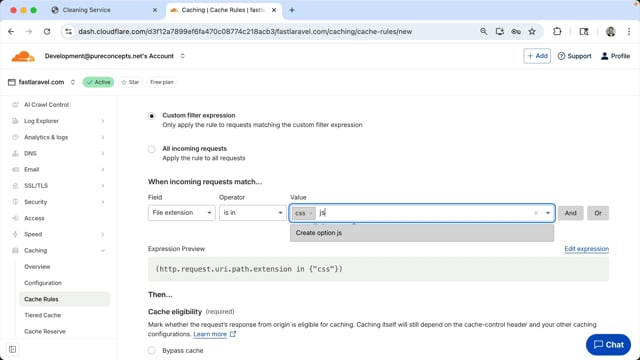Open a new browser tab

coord(292,10)
